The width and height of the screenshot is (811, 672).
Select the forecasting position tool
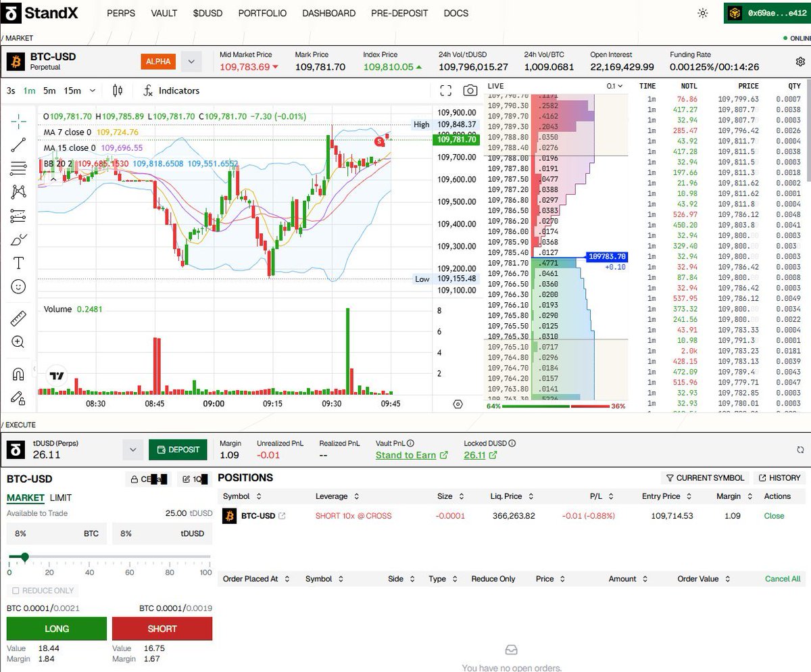pyautogui.click(x=18, y=216)
